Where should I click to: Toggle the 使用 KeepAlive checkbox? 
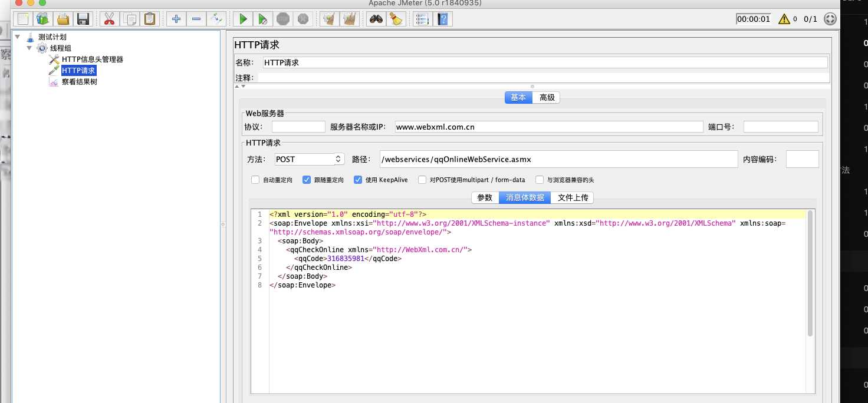tap(358, 180)
